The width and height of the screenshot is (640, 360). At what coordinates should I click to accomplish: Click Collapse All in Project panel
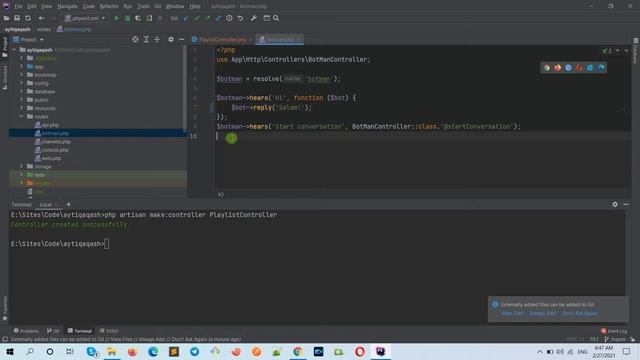coord(157,40)
